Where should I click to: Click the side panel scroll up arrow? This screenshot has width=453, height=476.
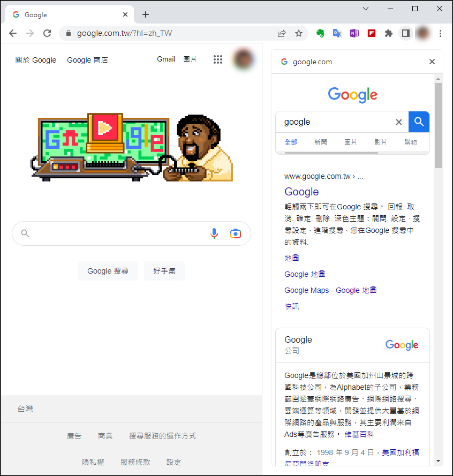[438, 79]
